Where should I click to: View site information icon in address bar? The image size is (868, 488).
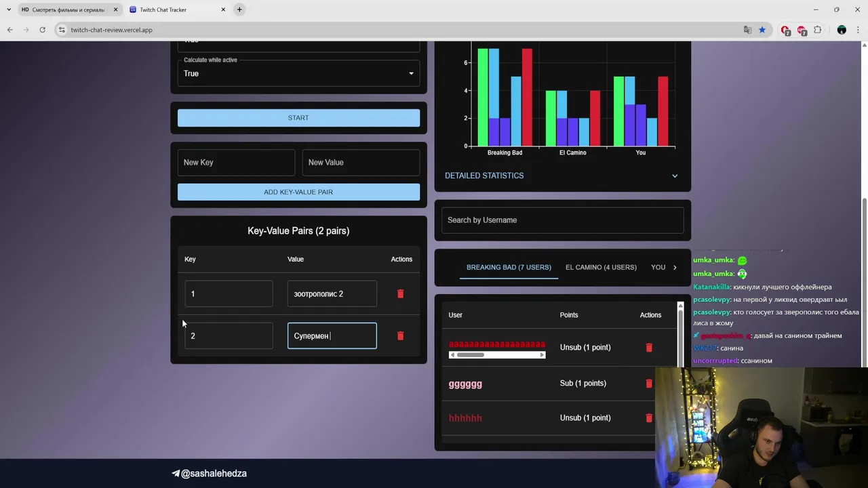62,30
